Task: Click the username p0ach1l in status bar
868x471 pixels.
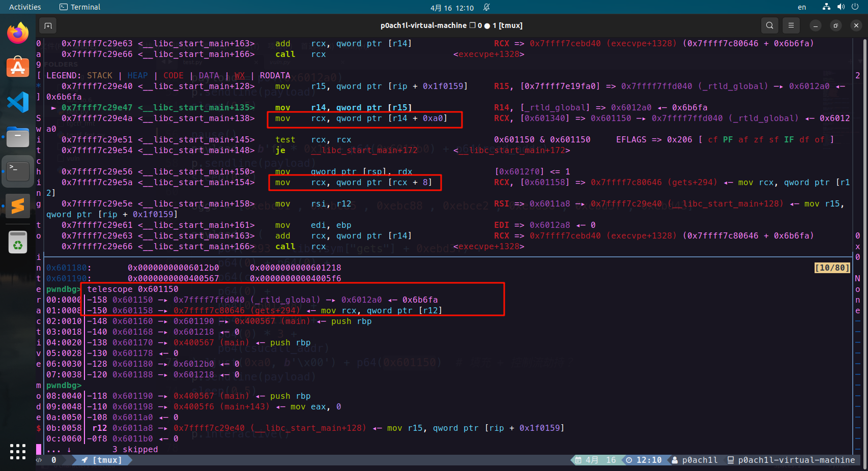Action: [x=700, y=460]
